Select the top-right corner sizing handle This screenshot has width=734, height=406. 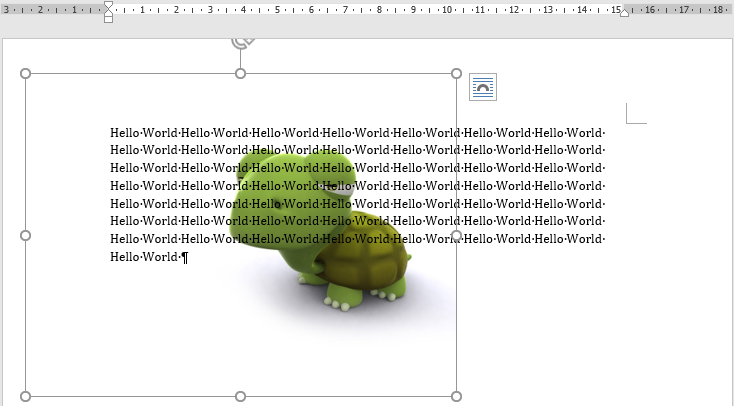(457, 74)
